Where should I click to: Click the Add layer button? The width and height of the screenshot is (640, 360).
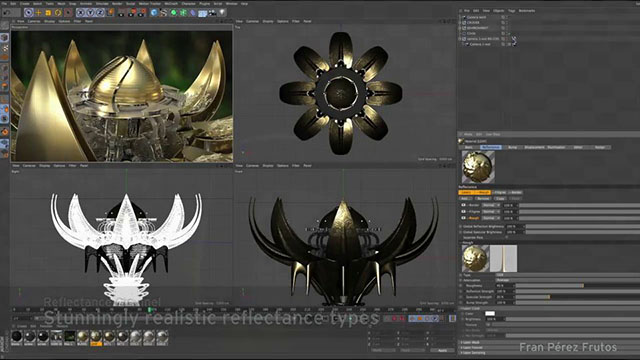[x=465, y=198]
